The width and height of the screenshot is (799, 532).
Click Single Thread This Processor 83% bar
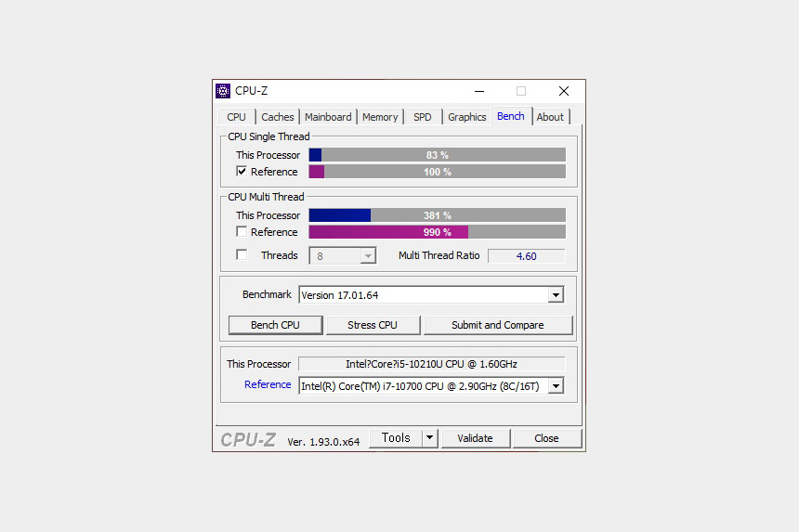[438, 155]
